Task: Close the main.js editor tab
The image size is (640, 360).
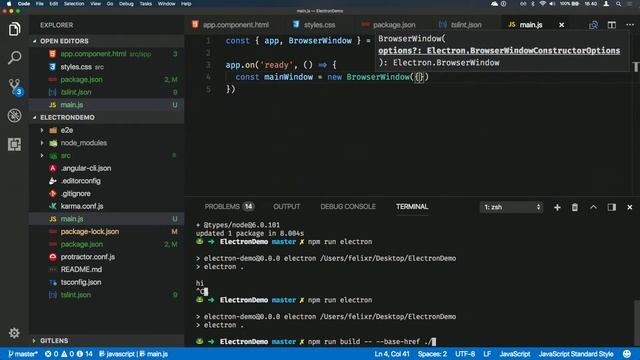Action: [x=562, y=25]
